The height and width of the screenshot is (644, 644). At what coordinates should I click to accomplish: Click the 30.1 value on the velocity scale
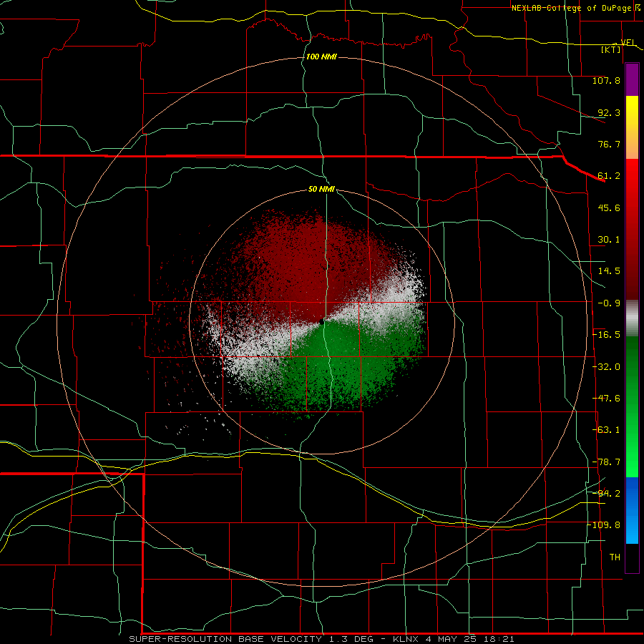coord(609,240)
